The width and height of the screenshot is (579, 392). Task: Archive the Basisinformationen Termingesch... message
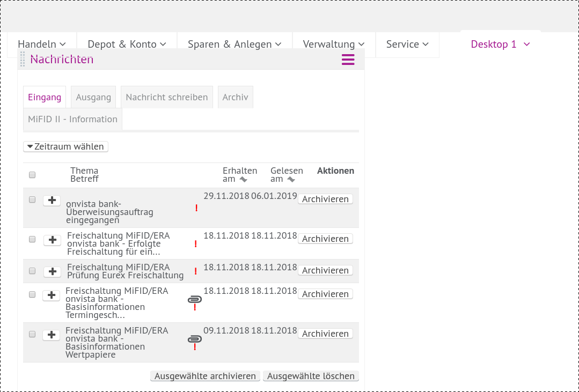pyautogui.click(x=325, y=294)
